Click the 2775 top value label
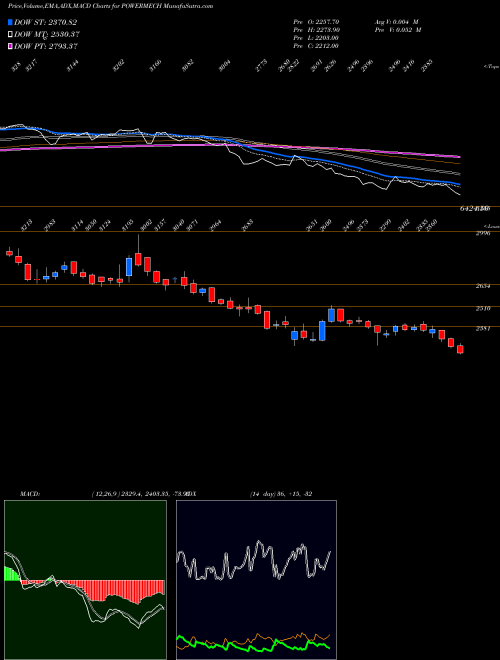Viewport: 500px width, 660px height. point(261,66)
